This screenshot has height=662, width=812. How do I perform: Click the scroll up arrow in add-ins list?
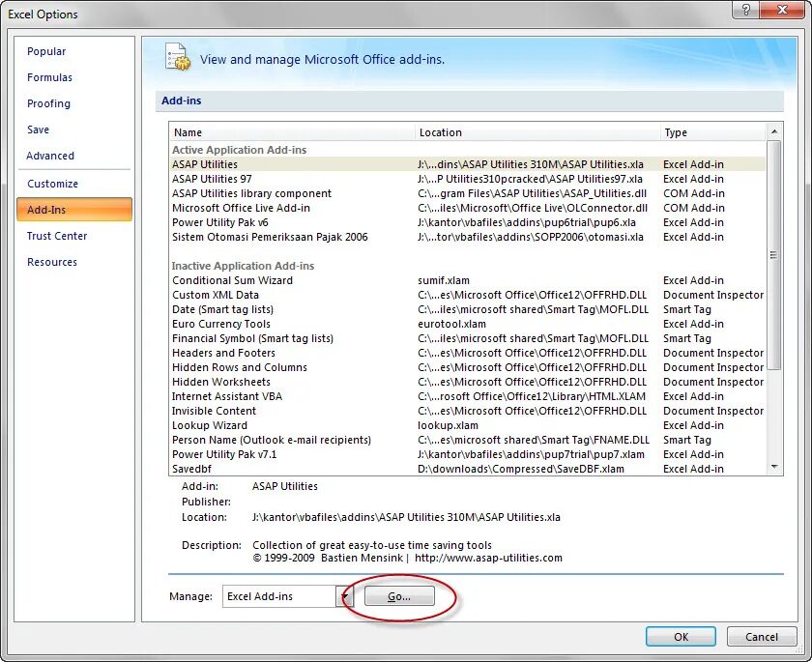tap(774, 131)
